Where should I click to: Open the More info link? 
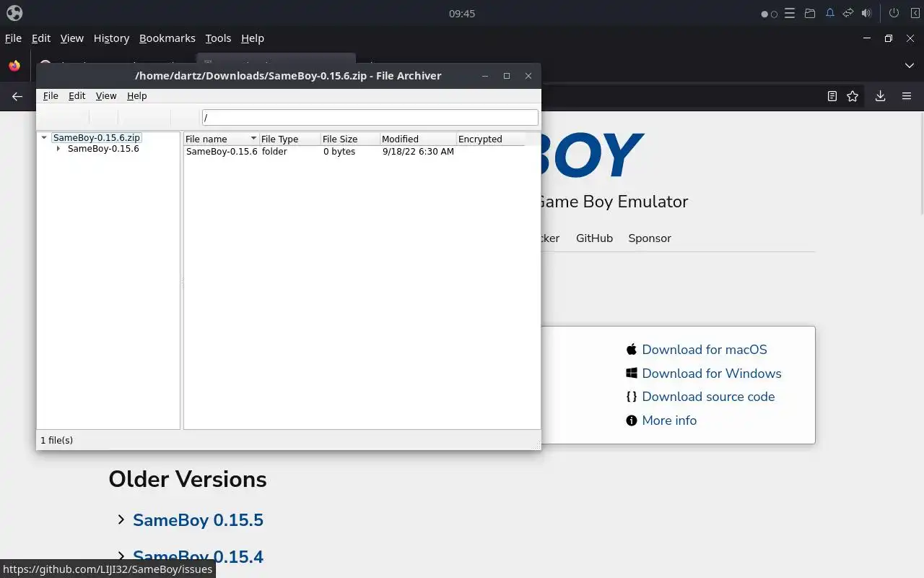coord(669,420)
